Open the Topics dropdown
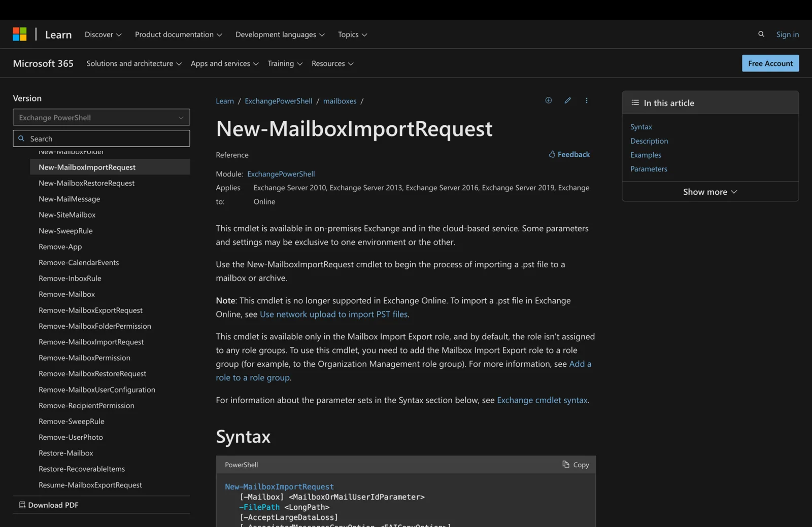 353,34
